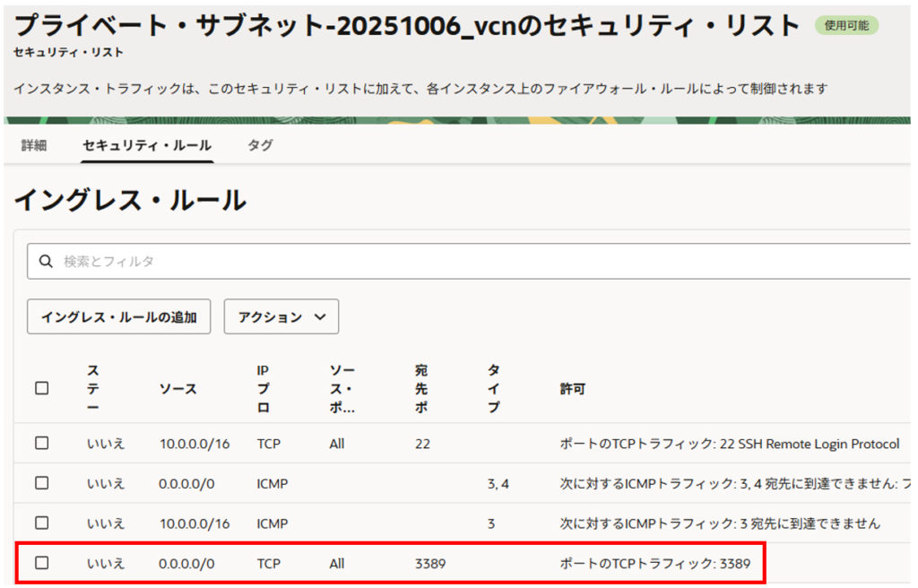
Task: Check the 10.0.0.0/16 ICMP type 3 rule
Action: 41,523
